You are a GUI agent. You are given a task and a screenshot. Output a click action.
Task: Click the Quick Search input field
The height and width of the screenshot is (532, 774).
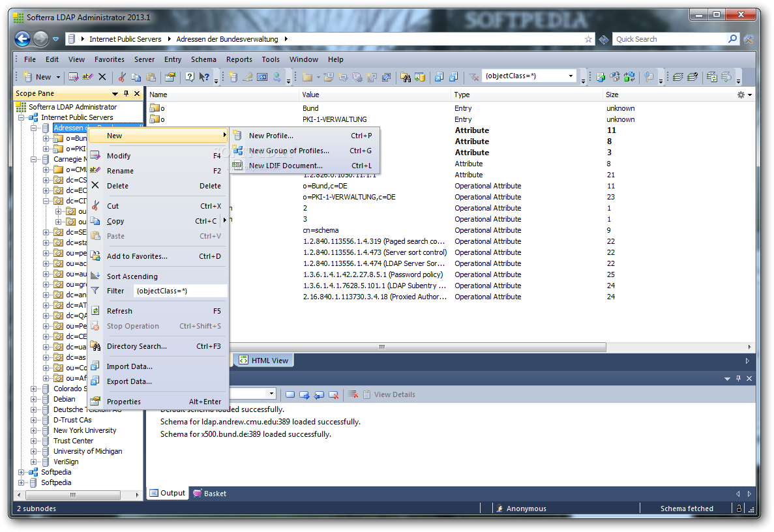(670, 39)
